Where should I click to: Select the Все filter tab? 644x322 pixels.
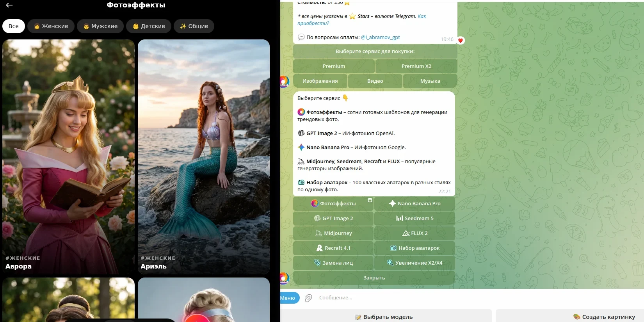point(14,26)
